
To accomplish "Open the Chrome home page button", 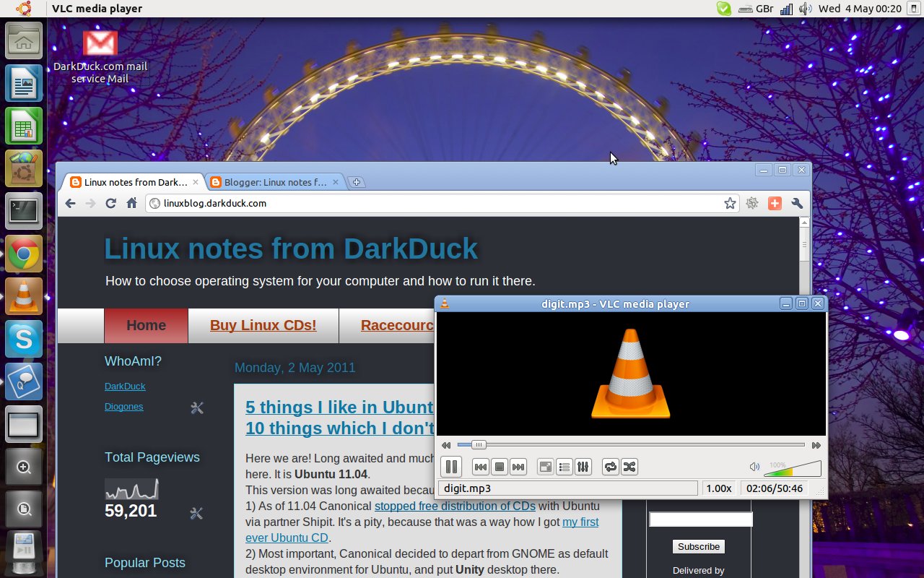I will click(131, 204).
